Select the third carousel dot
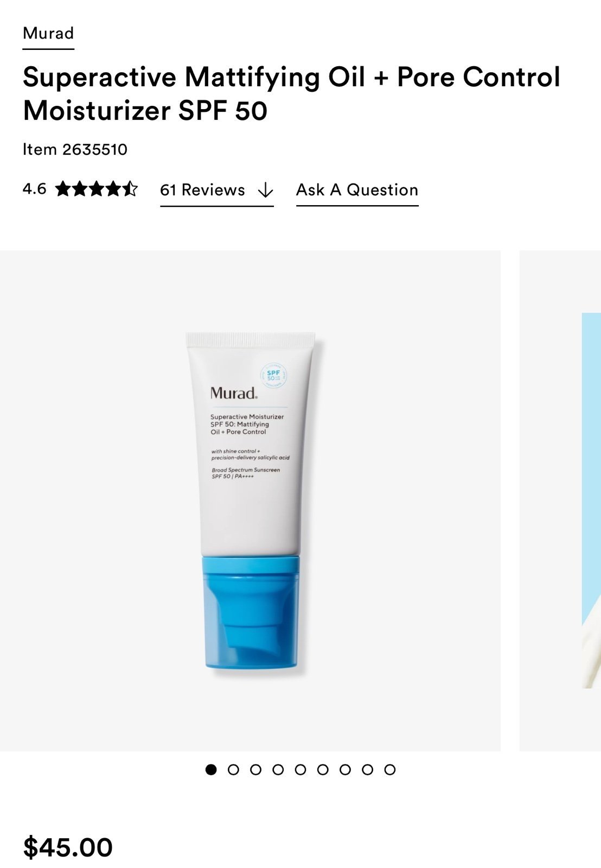Screen dimensions: 601x868 (x=255, y=769)
